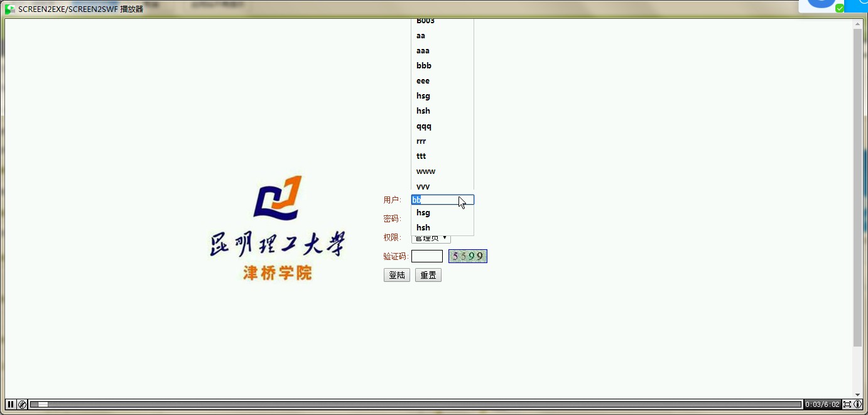Click the 登陆 login button

[397, 275]
